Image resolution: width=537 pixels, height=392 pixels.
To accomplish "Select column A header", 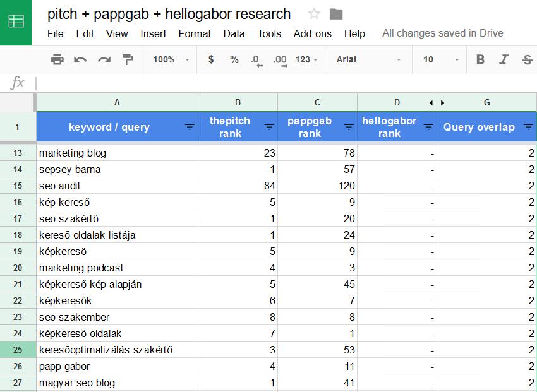I will pyautogui.click(x=117, y=103).
